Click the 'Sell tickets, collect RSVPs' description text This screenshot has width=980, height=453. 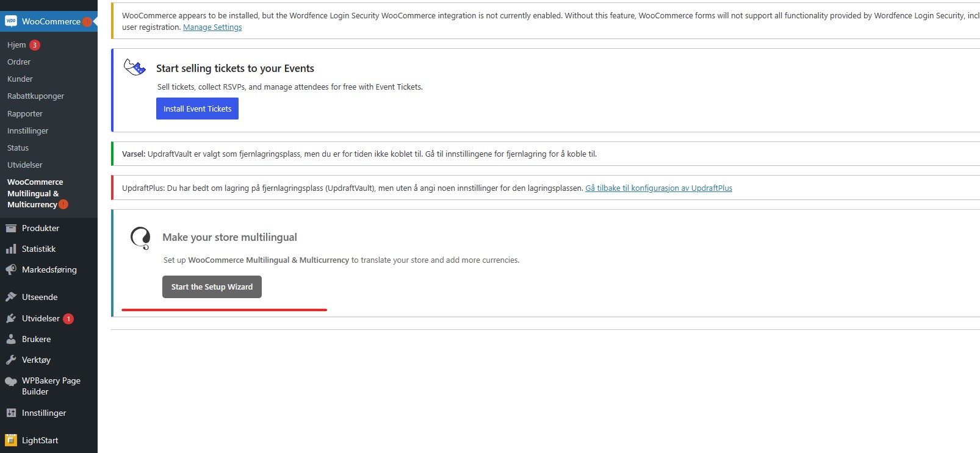click(290, 87)
